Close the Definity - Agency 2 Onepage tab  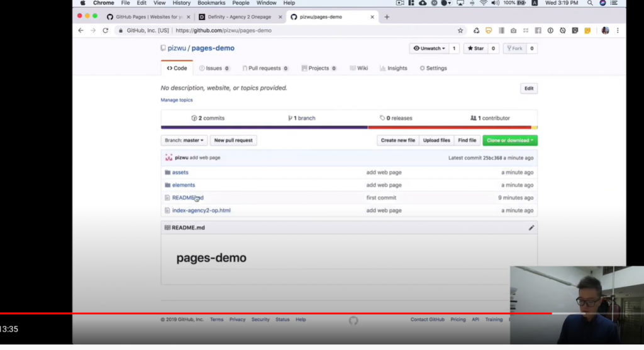click(x=280, y=17)
